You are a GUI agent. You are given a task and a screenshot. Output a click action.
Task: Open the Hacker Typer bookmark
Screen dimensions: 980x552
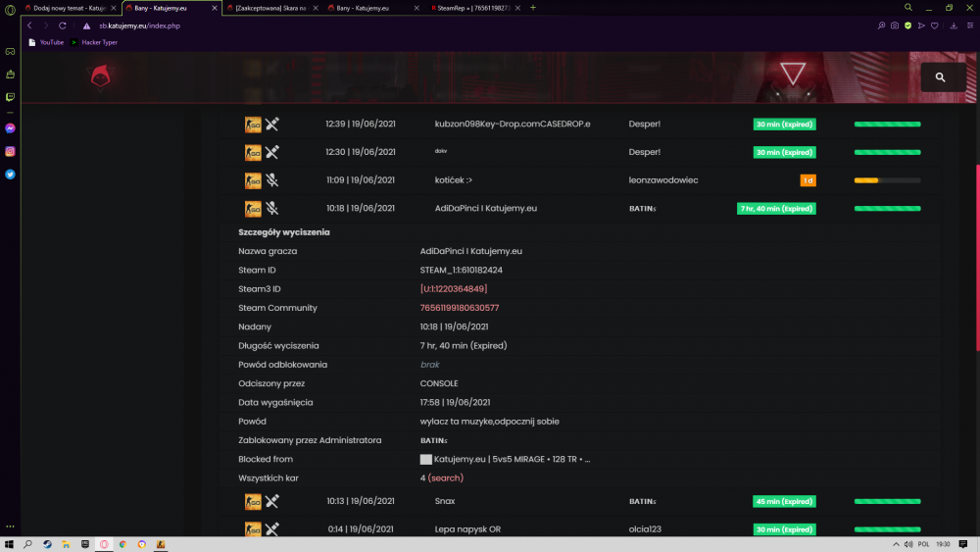pyautogui.click(x=94, y=42)
